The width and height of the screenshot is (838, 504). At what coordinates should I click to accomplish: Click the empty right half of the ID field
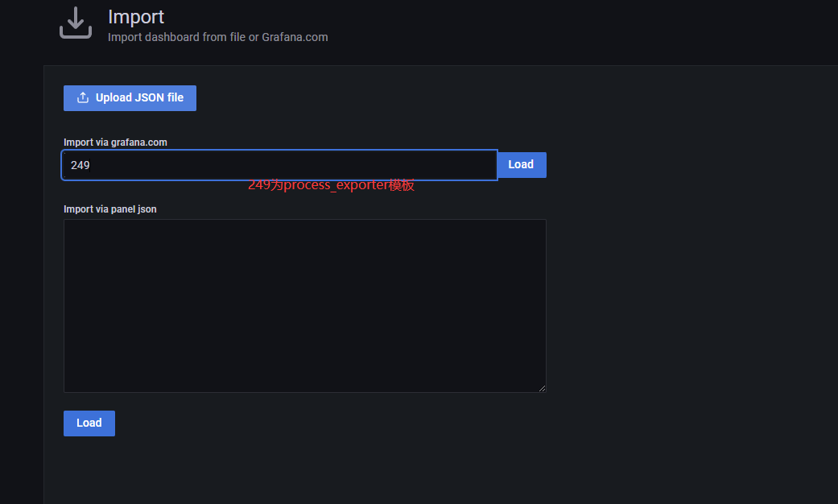(x=386, y=165)
